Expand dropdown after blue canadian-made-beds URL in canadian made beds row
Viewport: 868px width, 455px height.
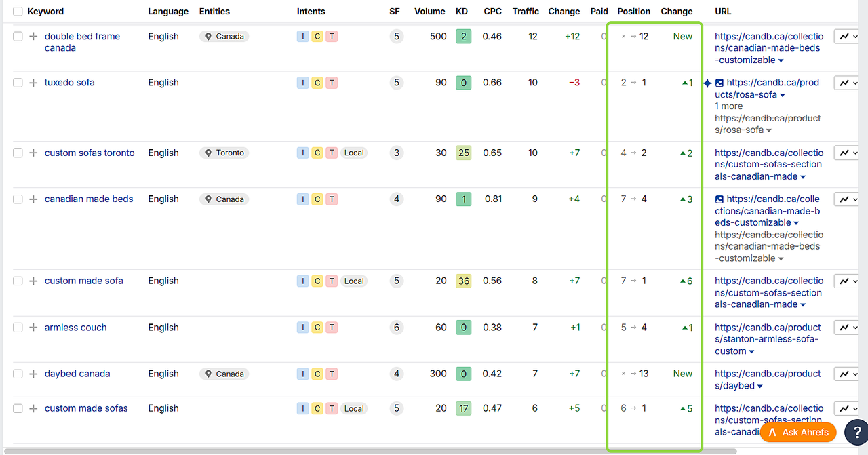point(797,224)
